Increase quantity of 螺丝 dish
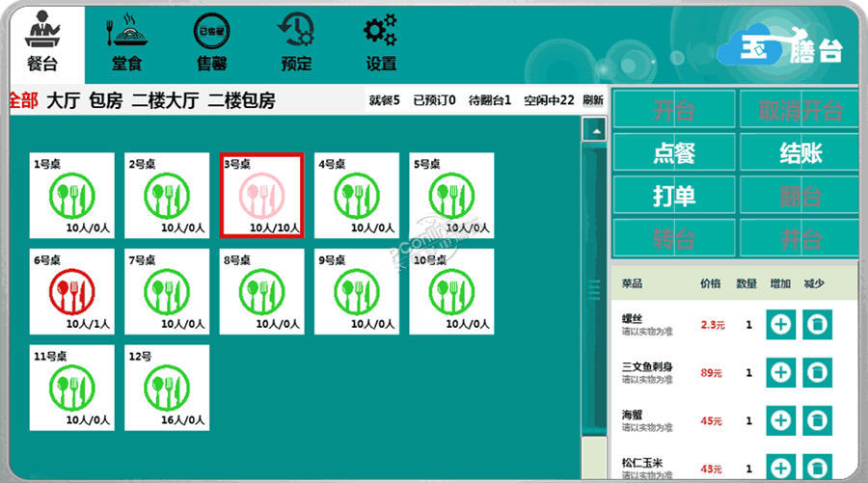The image size is (868, 483). tap(780, 324)
